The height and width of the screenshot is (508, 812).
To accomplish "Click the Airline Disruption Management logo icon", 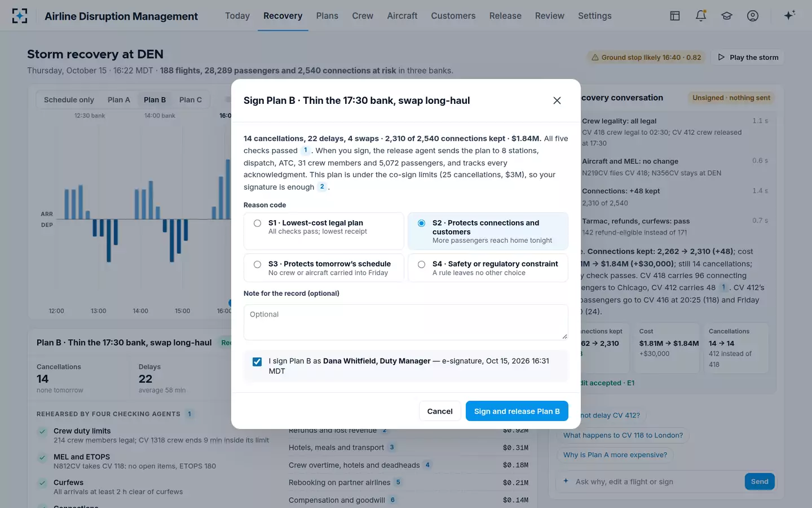I will pos(20,16).
